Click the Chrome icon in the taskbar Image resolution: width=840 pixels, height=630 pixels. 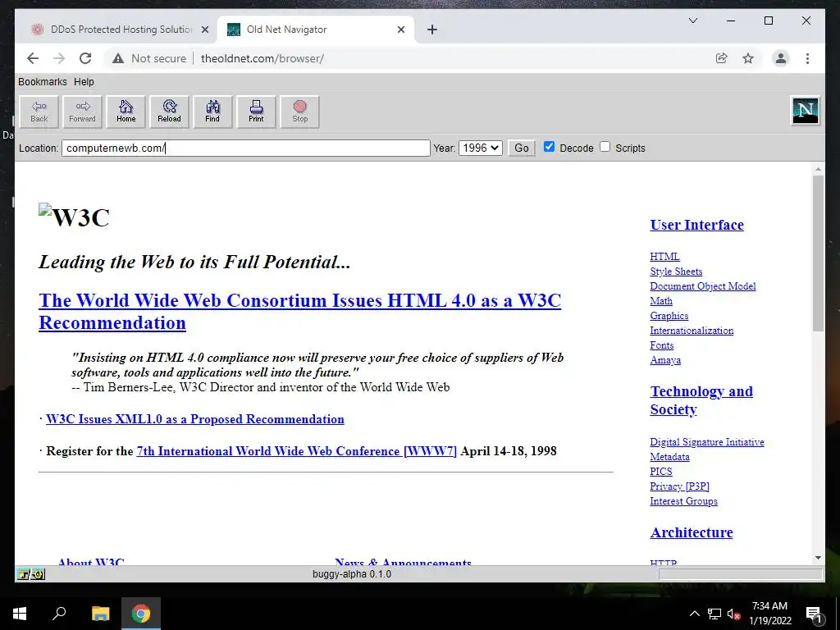point(141,614)
